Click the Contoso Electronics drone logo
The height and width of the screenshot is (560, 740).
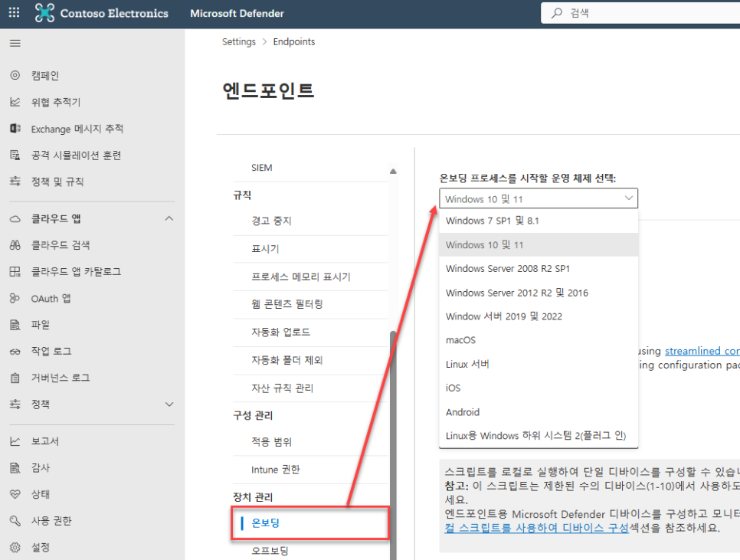click(x=44, y=13)
